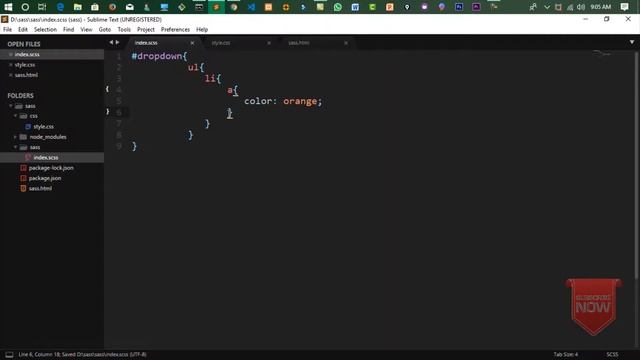Screen dimensions: 640x360
Task: Open Task View from the taskbar
Action: [42, 7]
